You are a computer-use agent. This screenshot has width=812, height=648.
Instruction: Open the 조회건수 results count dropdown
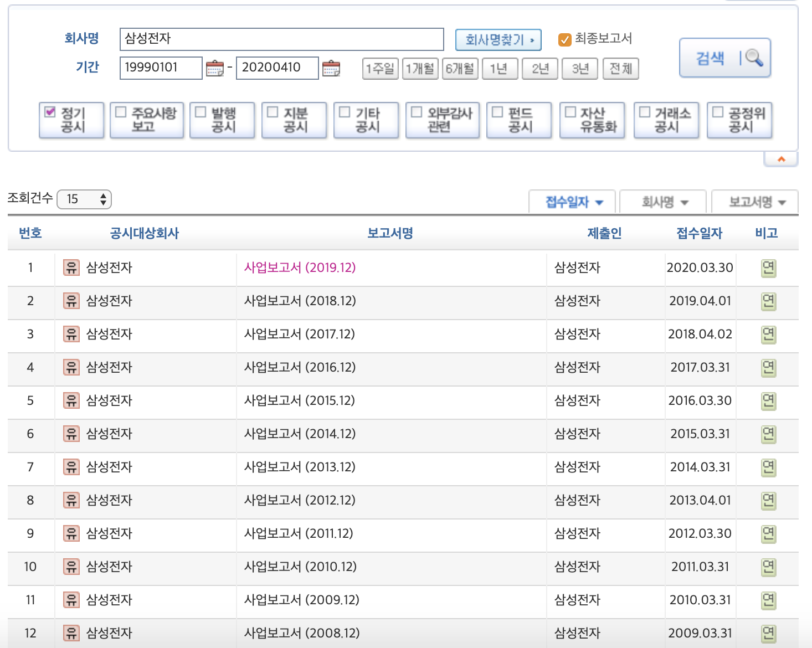[84, 199]
